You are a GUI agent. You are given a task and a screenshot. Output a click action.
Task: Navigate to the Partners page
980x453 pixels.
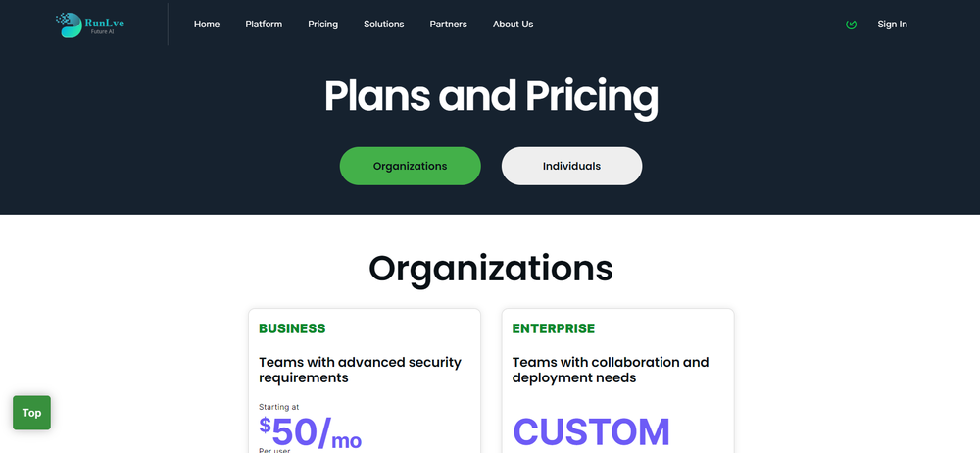(448, 25)
